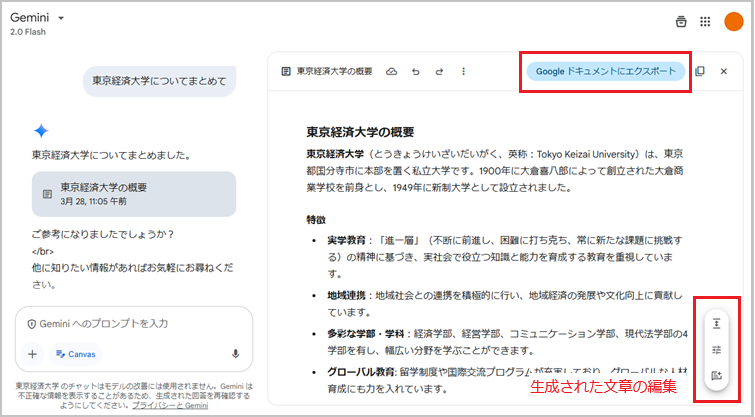Click the text ご参考になりましたでしょうか？
Screen dimensions: 755x417
pos(103,234)
